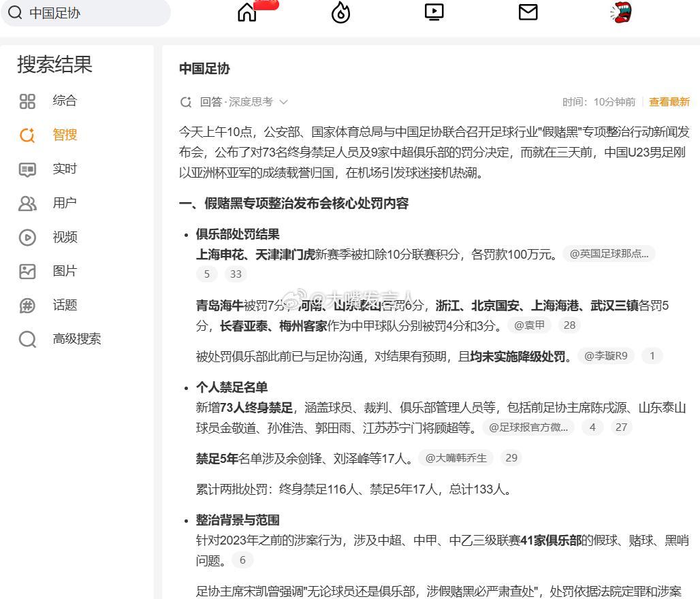Viewport: 700px width, 599px height.
Task: Open source tag @袁甲
Action: tap(530, 325)
